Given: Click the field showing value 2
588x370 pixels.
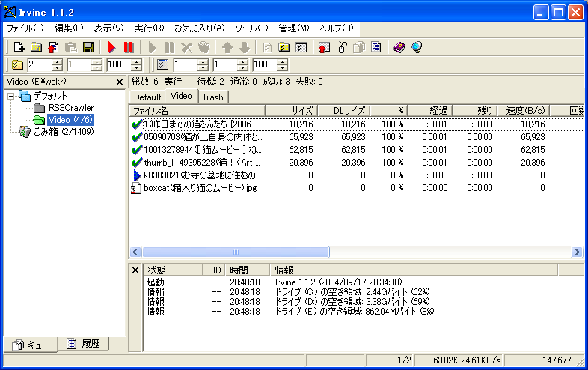Looking at the screenshot, I should (x=40, y=64).
